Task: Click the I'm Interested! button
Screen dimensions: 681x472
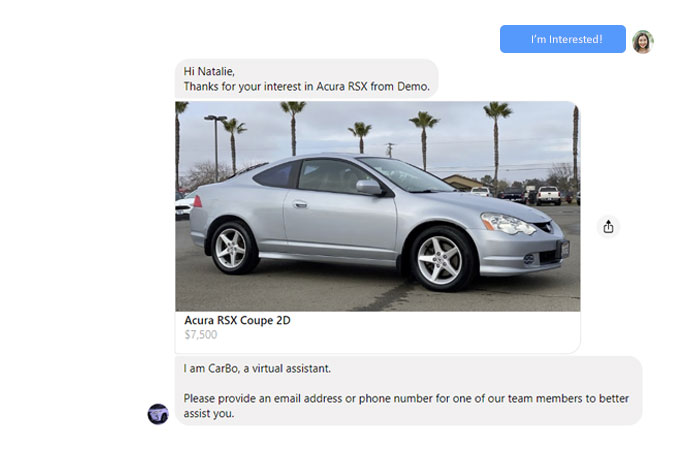Action: (x=562, y=39)
